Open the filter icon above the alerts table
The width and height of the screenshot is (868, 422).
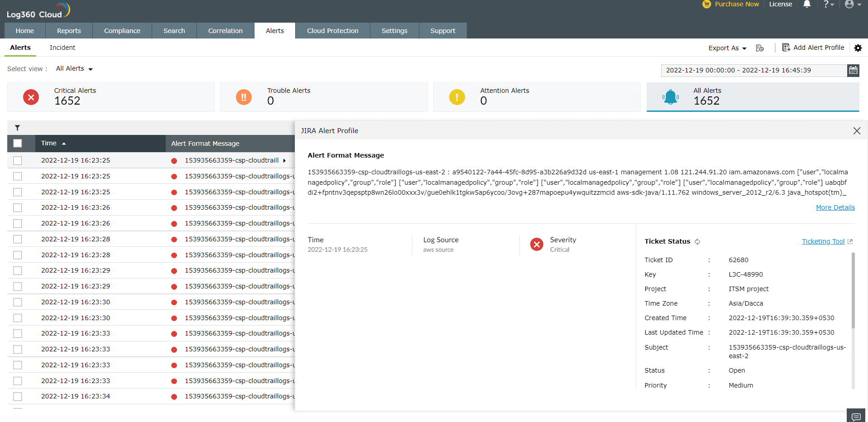[17, 128]
